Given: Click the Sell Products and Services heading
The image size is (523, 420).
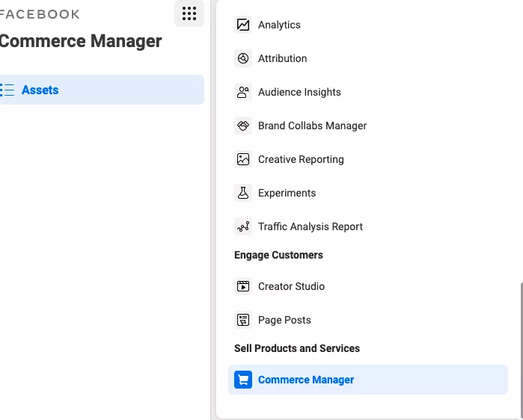Looking at the screenshot, I should click(297, 348).
